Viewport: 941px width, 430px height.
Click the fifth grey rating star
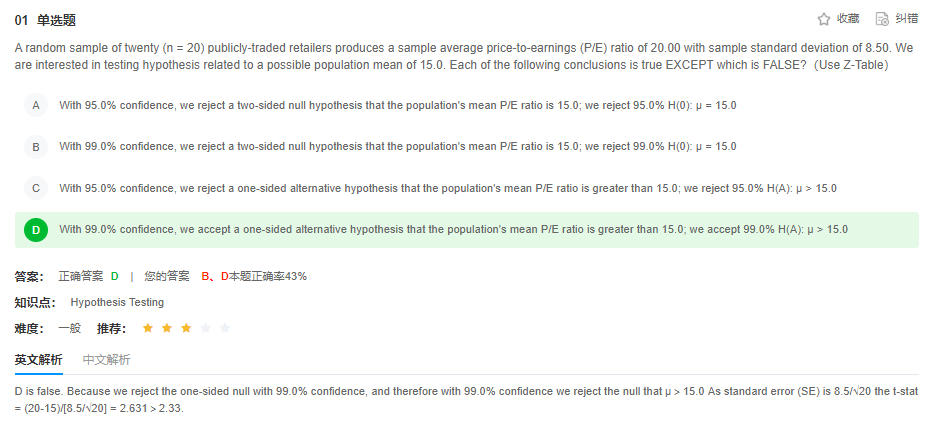point(224,328)
